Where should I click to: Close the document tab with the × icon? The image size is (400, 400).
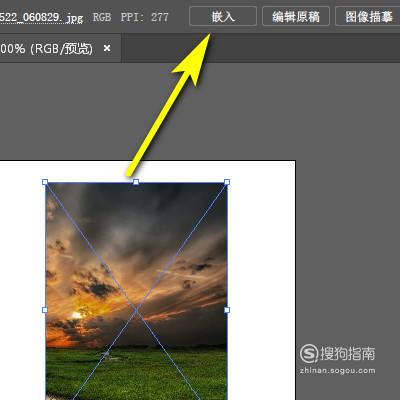[x=107, y=49]
